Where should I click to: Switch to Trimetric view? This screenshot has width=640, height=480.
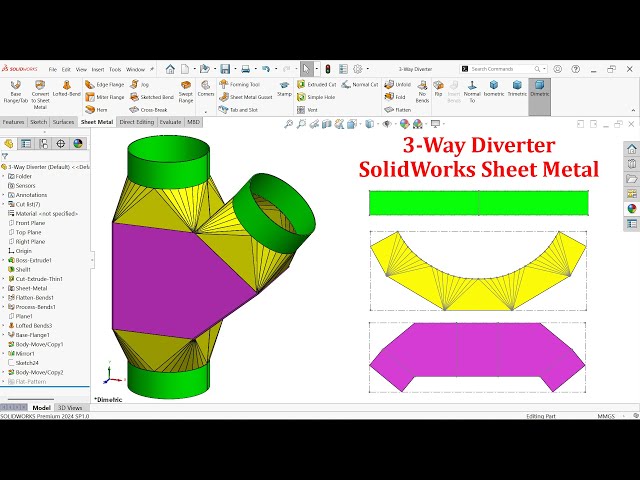click(517, 88)
